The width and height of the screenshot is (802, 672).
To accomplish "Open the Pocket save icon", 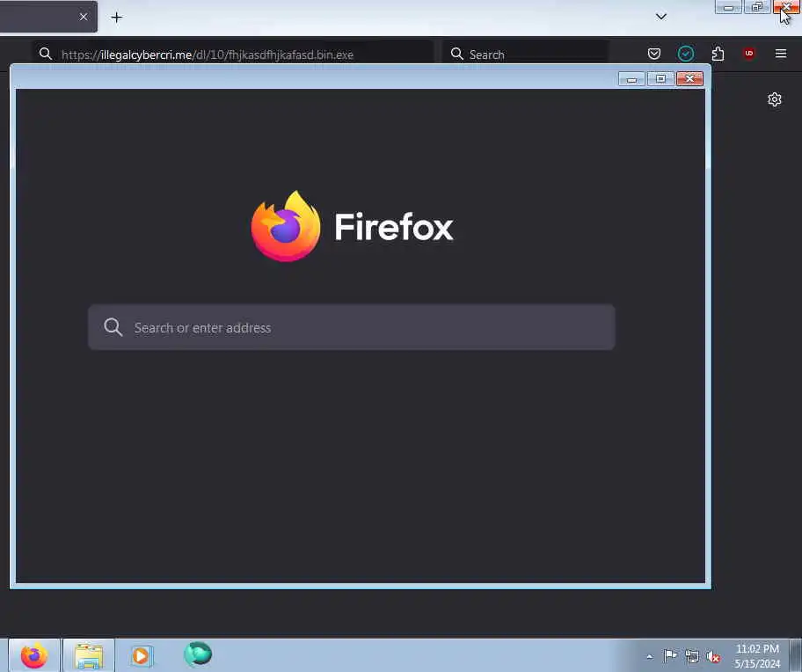I will click(x=653, y=54).
